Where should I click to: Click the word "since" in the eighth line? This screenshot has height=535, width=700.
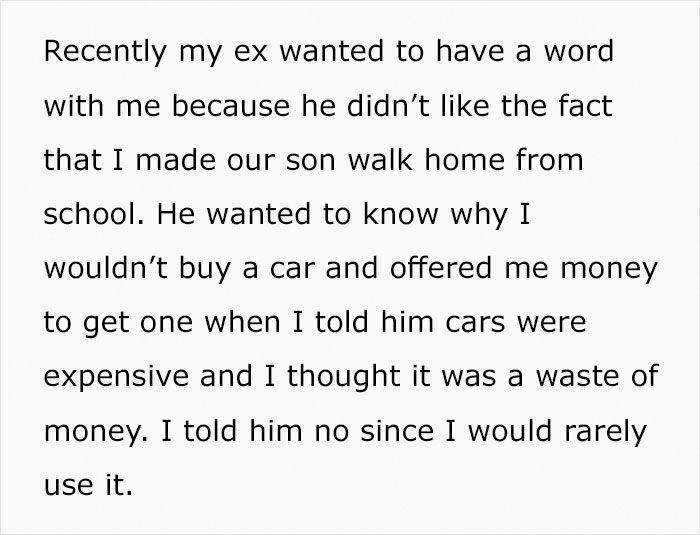coord(397,431)
